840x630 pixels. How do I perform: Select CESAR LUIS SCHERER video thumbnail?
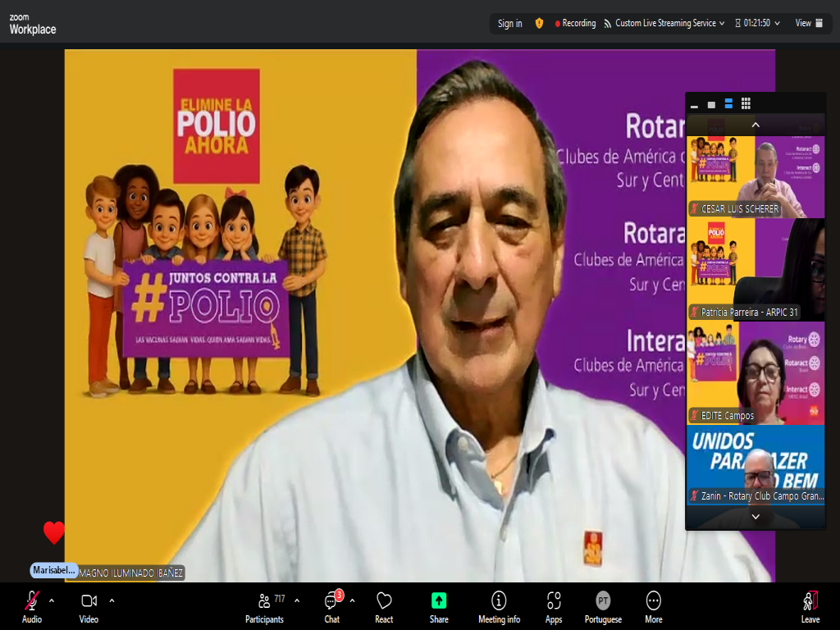coord(756,176)
